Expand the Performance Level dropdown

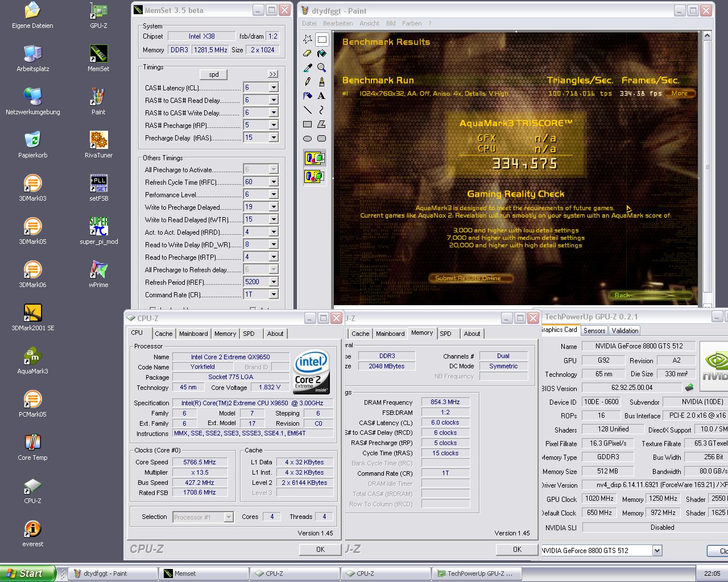point(274,194)
